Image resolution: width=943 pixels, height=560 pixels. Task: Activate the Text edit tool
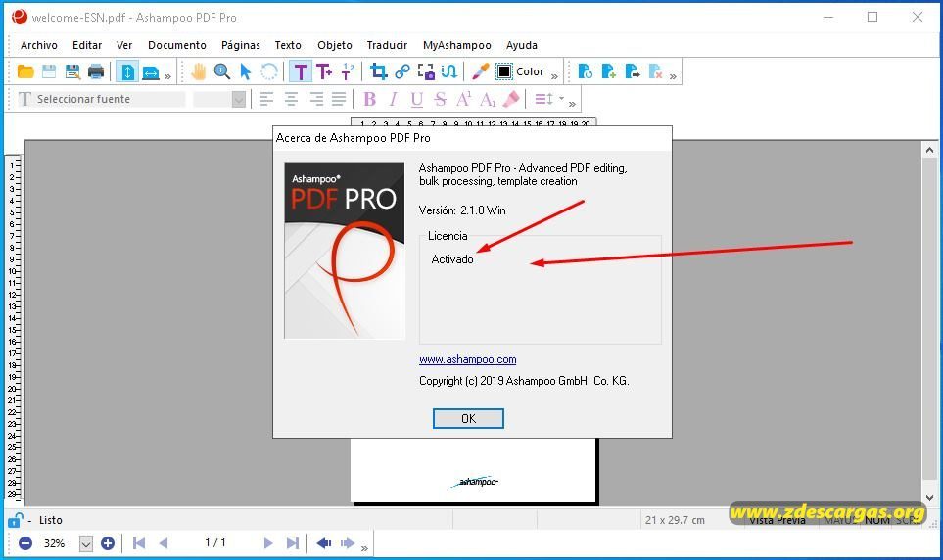[300, 72]
